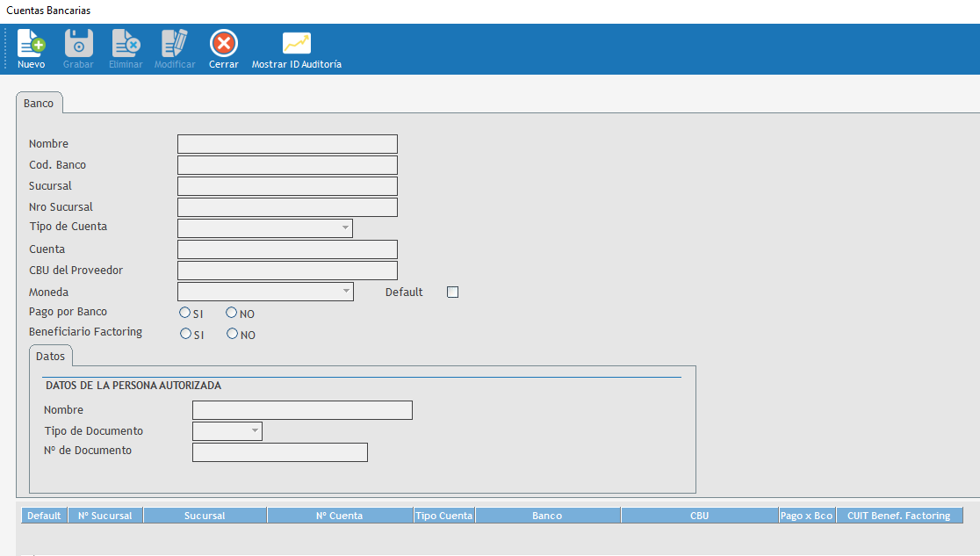Click the CBU del Proveedor field
Image resolution: width=980 pixels, height=556 pixels.
[287, 271]
